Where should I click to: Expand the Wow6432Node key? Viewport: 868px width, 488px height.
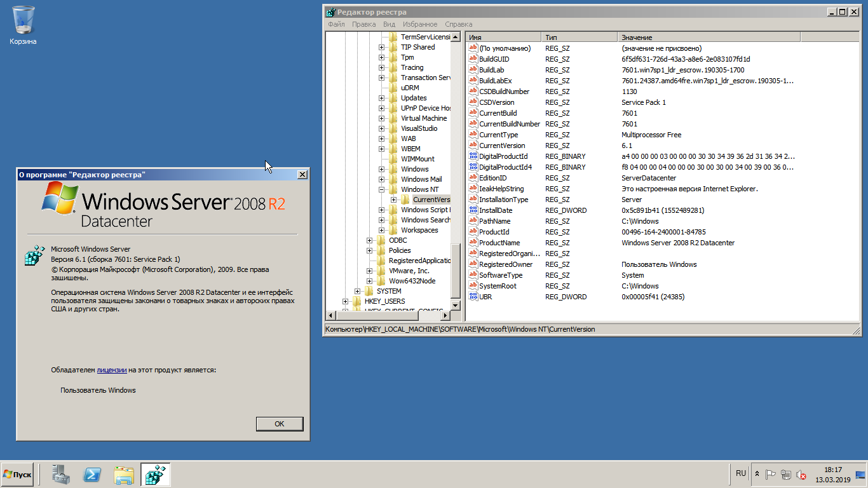(x=369, y=281)
